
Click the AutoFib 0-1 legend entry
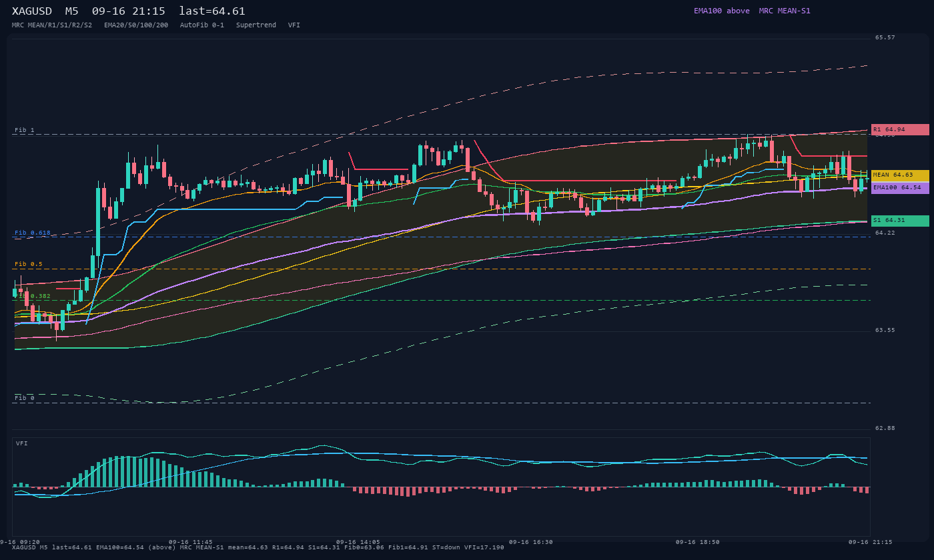pyautogui.click(x=202, y=25)
